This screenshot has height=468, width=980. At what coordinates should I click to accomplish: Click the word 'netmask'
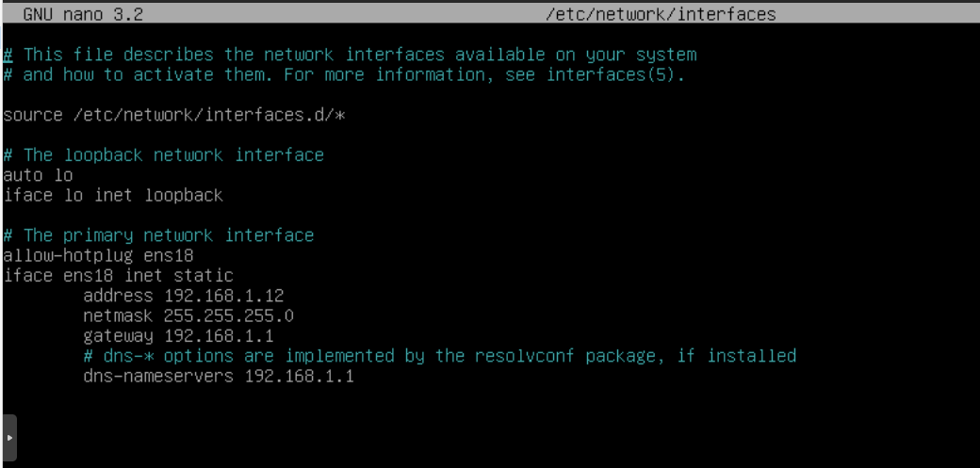point(118,315)
